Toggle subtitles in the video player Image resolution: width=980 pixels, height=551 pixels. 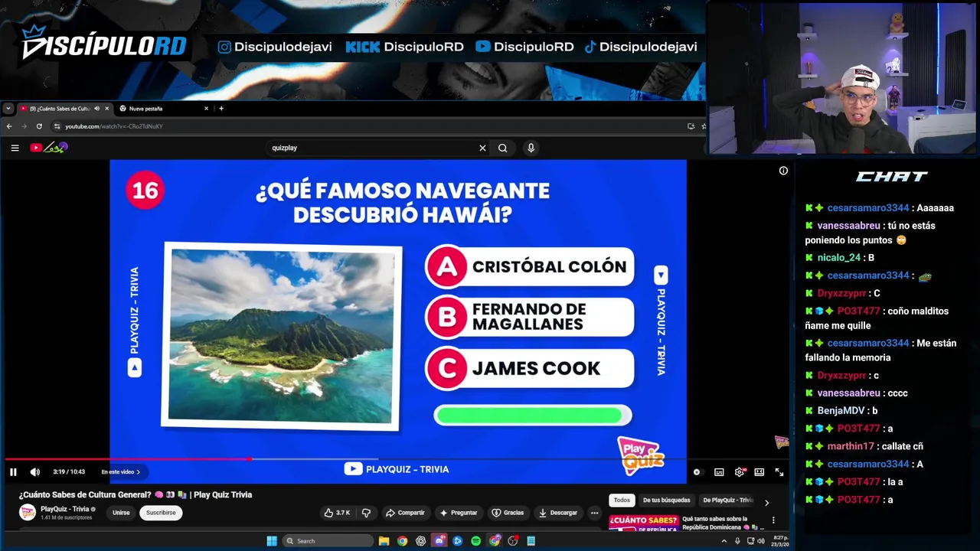(x=719, y=472)
